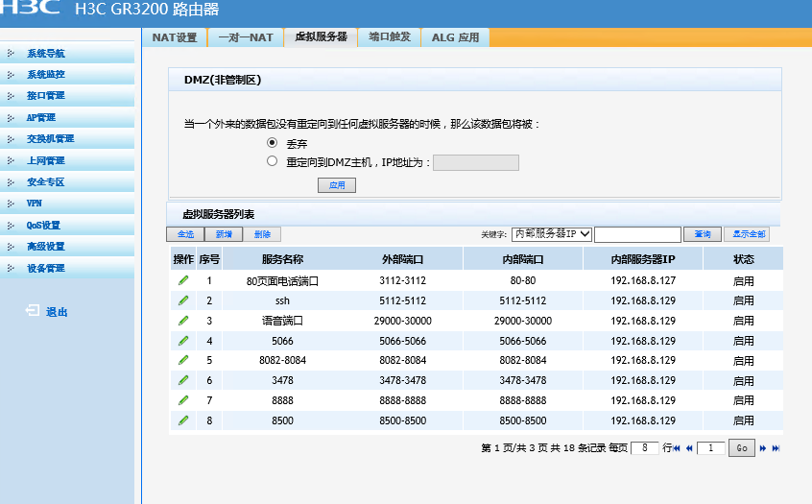Click the 内部服务器IP column header
812x504 pixels.
click(643, 259)
